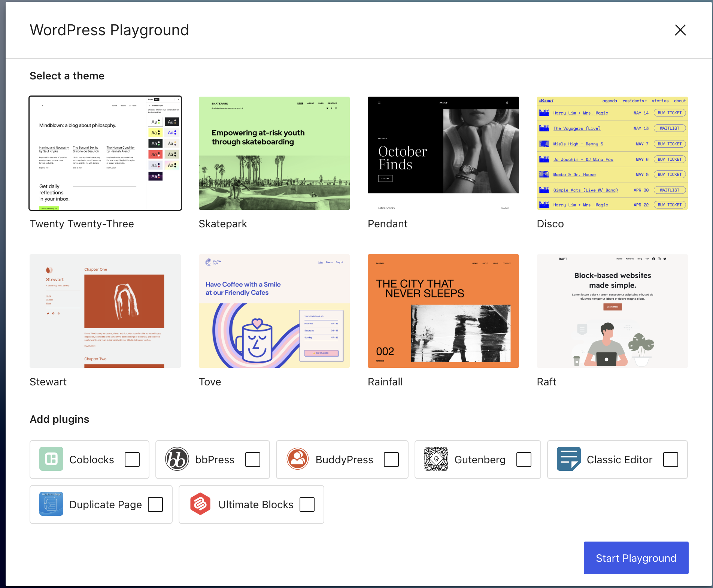Enable the Ultimate Blocks checkbox
713x588 pixels.
307,504
